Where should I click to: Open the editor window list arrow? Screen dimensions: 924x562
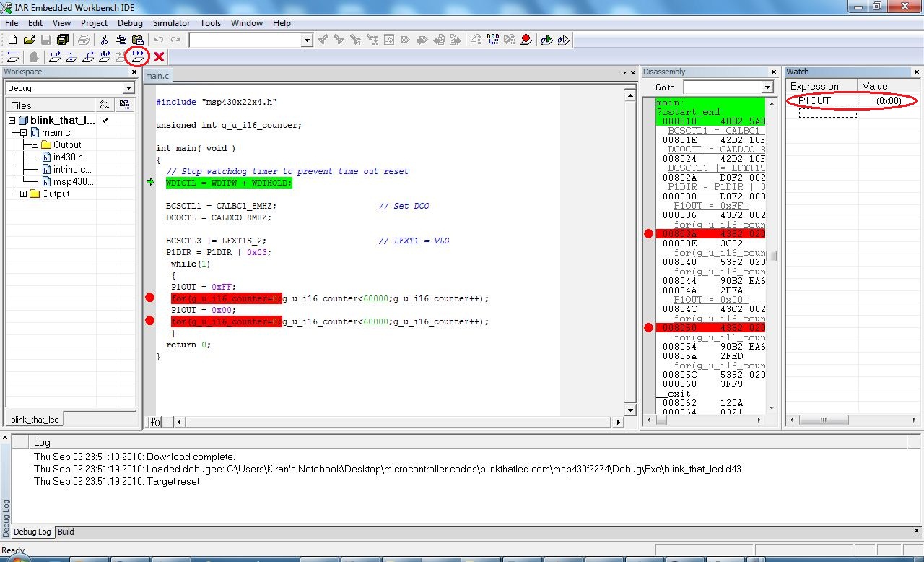click(624, 72)
